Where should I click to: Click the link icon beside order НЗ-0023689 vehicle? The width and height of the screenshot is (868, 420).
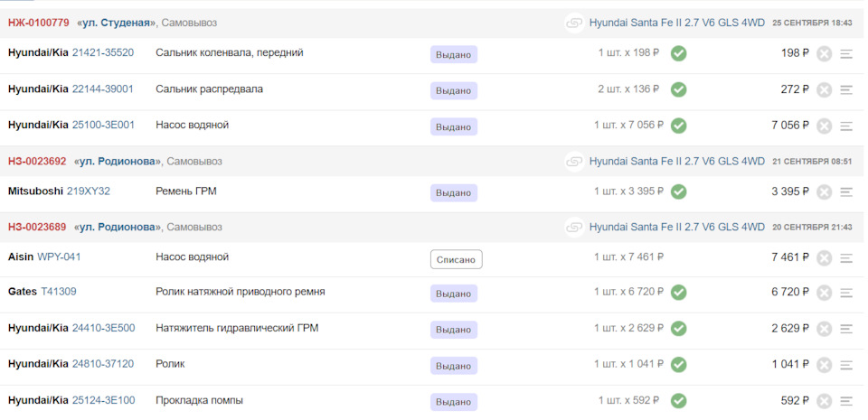point(574,227)
